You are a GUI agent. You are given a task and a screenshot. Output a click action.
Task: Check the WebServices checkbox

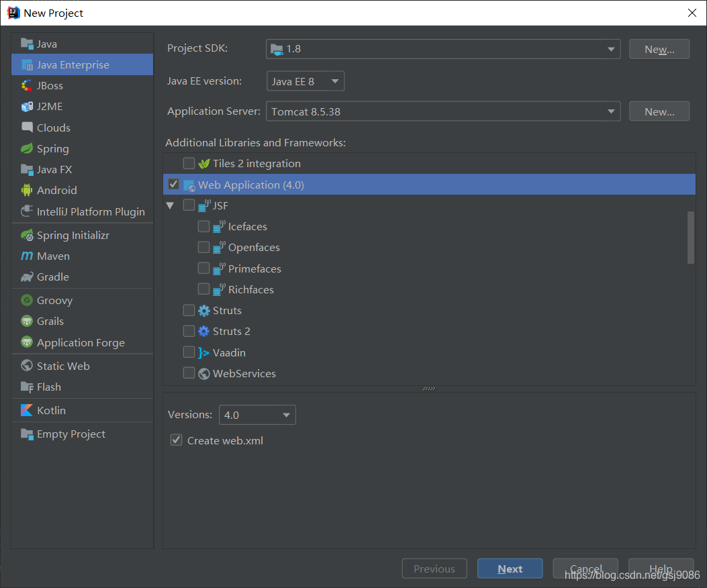pos(189,373)
